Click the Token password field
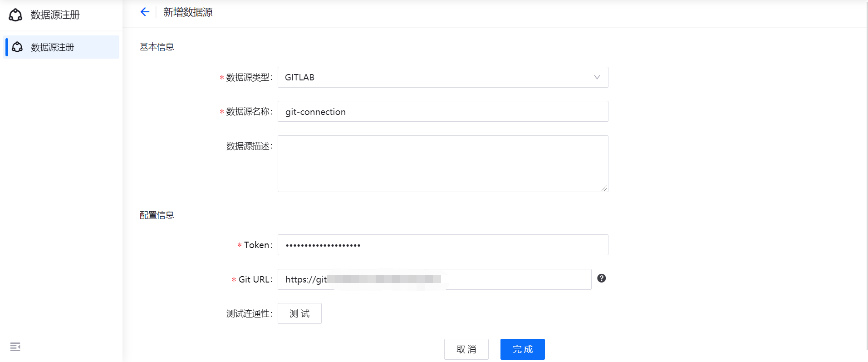868x362 pixels. pyautogui.click(x=443, y=245)
